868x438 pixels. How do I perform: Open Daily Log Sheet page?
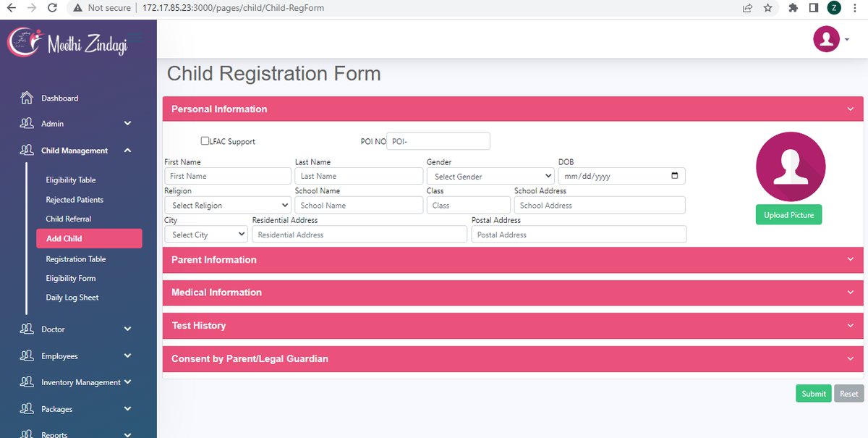click(72, 298)
